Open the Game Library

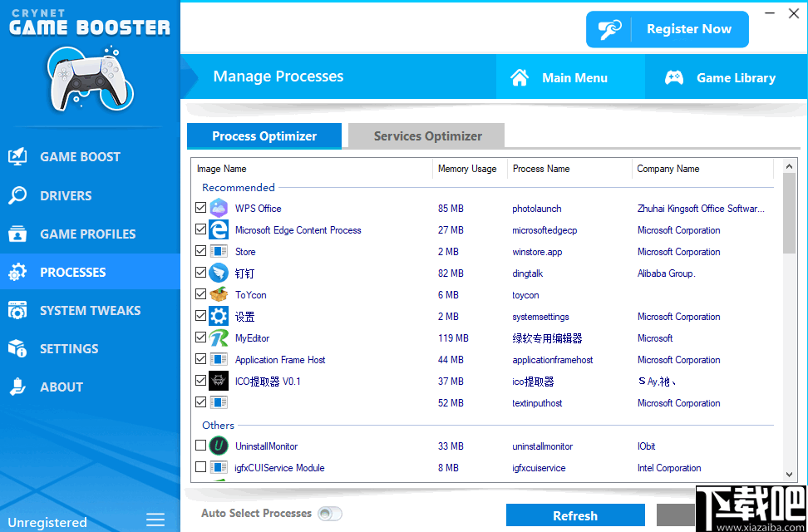point(726,76)
